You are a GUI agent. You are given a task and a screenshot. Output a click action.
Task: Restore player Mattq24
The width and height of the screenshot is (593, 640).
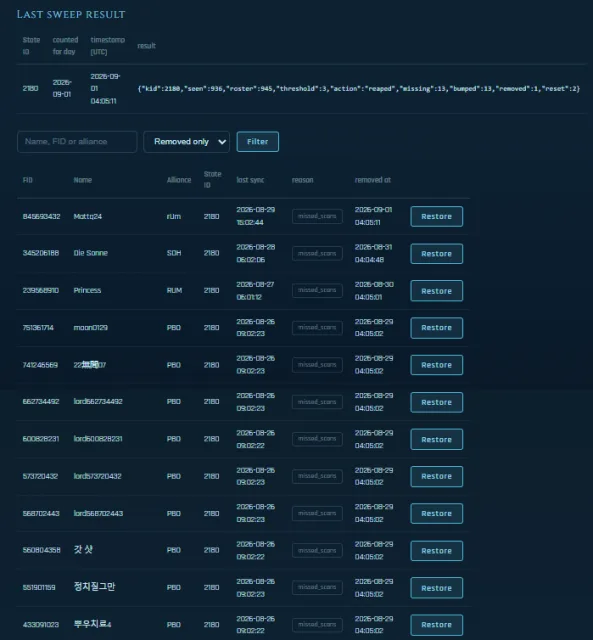point(437,216)
